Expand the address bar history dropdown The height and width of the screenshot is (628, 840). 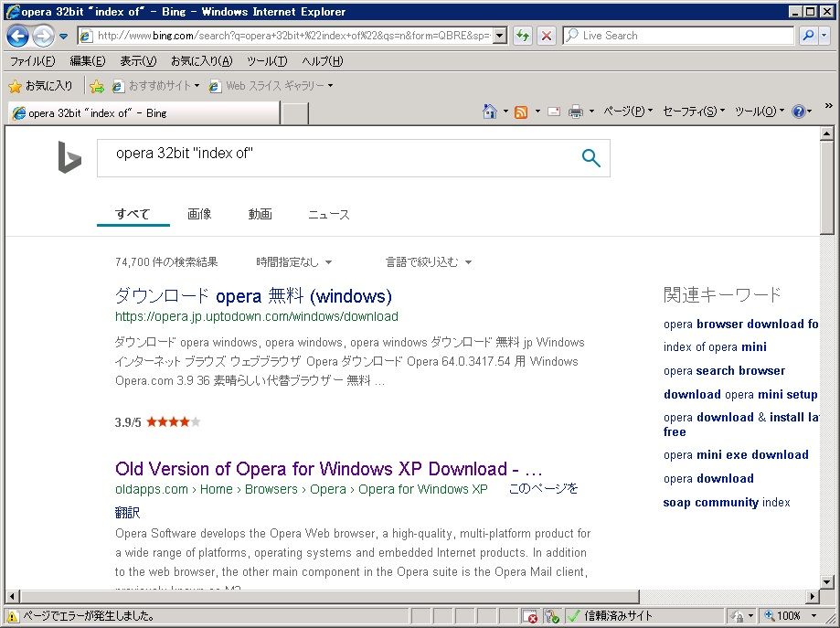point(500,36)
